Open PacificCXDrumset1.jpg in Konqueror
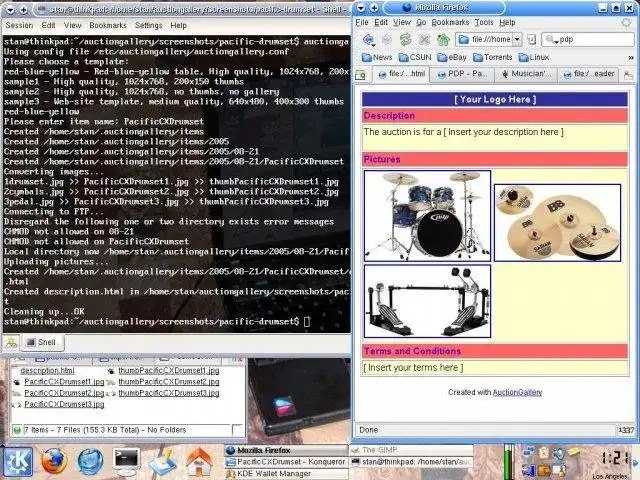 [x=64, y=382]
